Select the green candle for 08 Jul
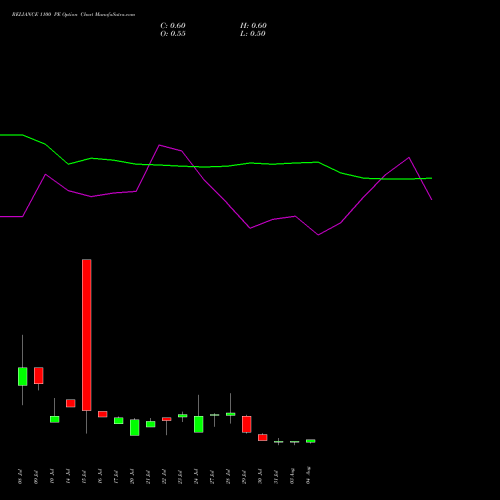Image resolution: width=500 pixels, height=500 pixels. [x=23, y=376]
